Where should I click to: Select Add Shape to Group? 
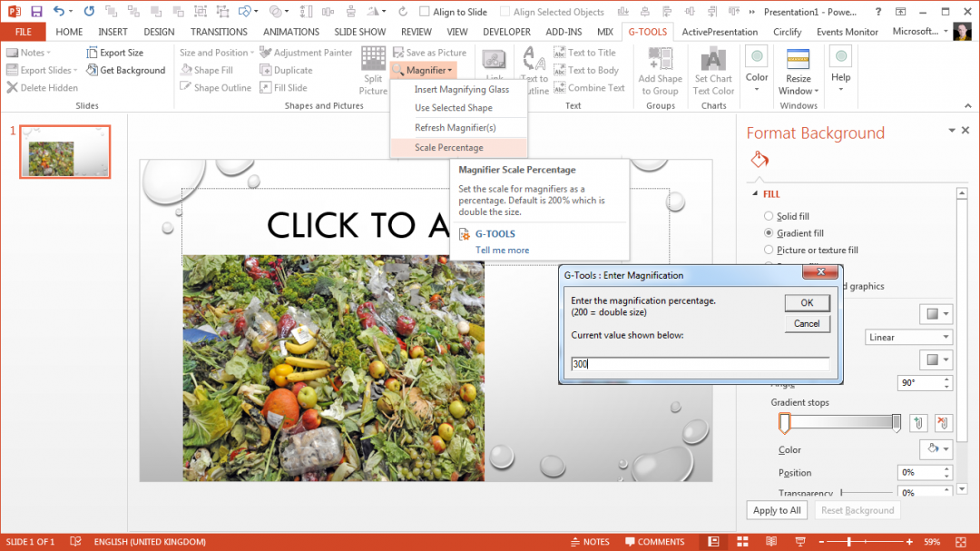[x=660, y=70]
